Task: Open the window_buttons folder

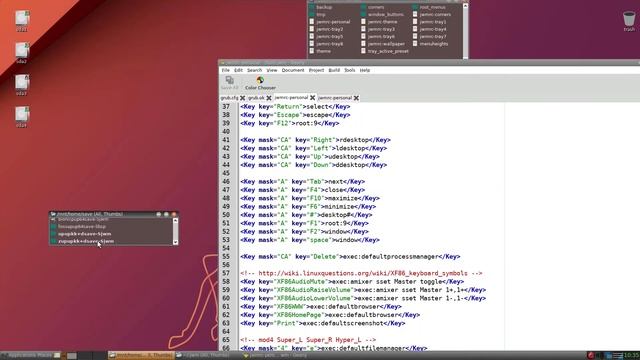Action: (x=382, y=14)
